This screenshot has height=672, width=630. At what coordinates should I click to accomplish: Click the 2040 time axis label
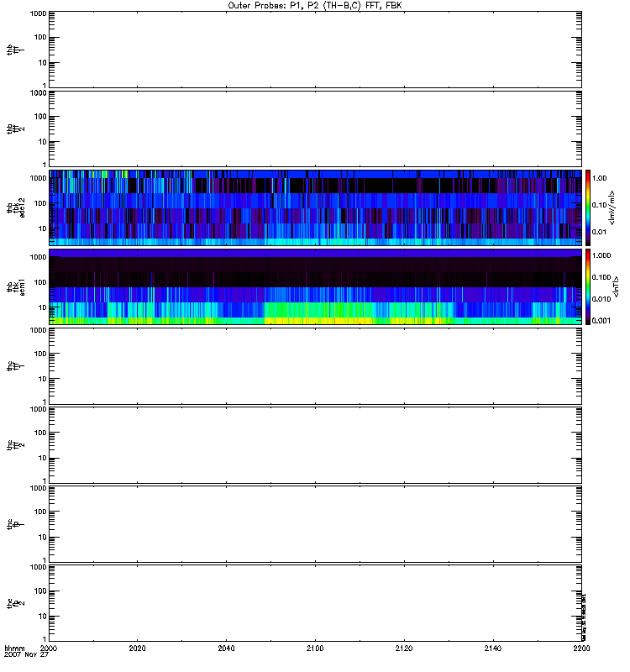tap(227, 648)
